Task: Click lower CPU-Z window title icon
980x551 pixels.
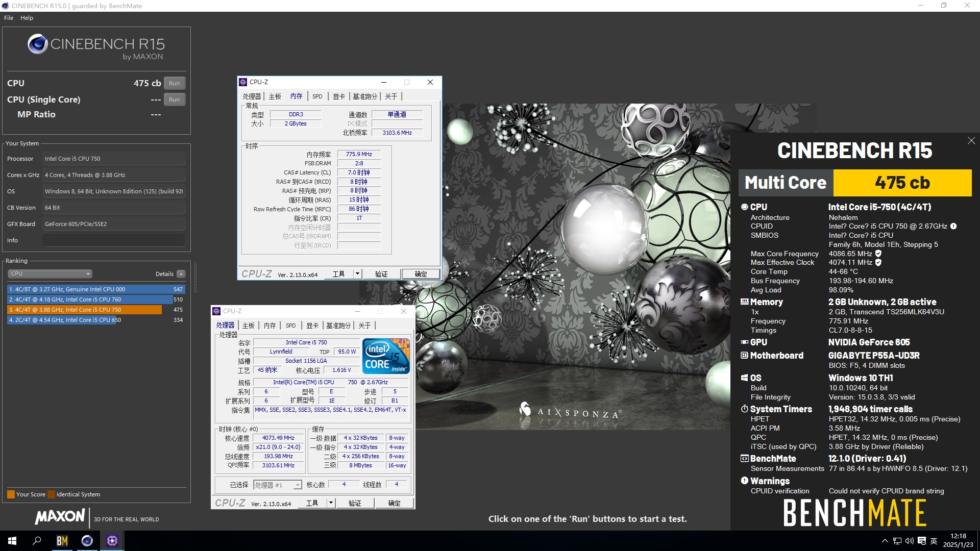Action: click(216, 311)
